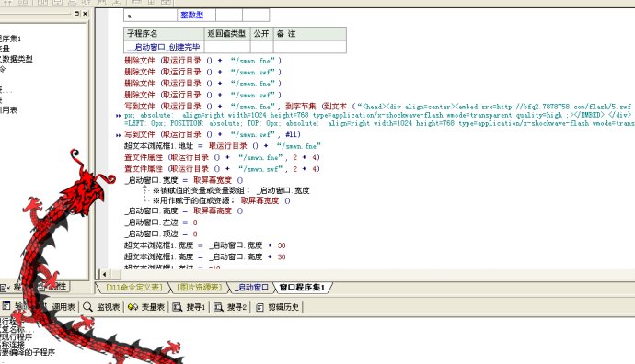Click the 公开 column header
The height and width of the screenshot is (364, 635).
pos(261,34)
